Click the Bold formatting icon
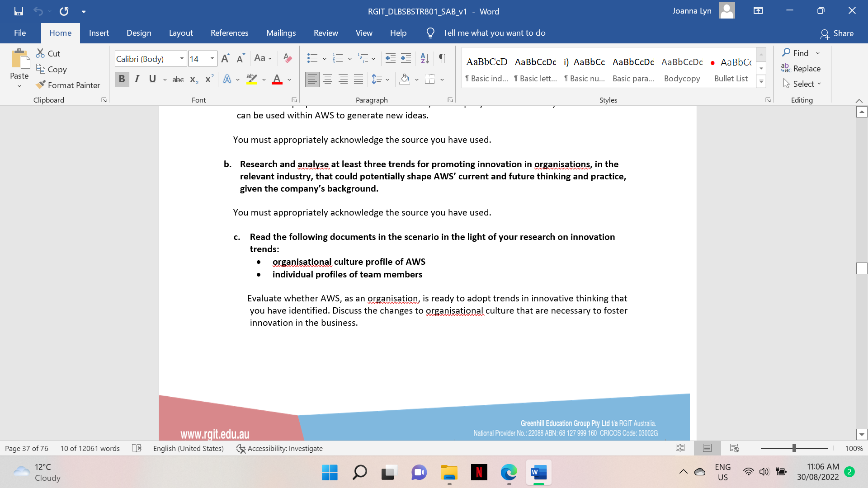 coord(121,79)
